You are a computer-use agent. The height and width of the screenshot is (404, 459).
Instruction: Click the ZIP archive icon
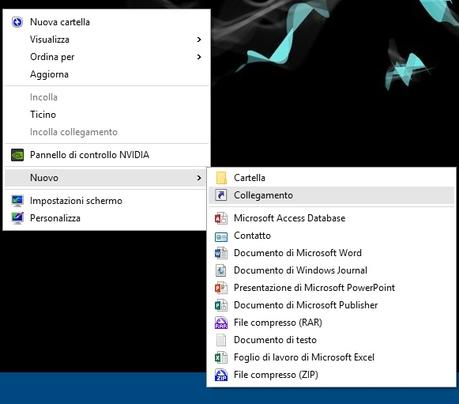(221, 375)
